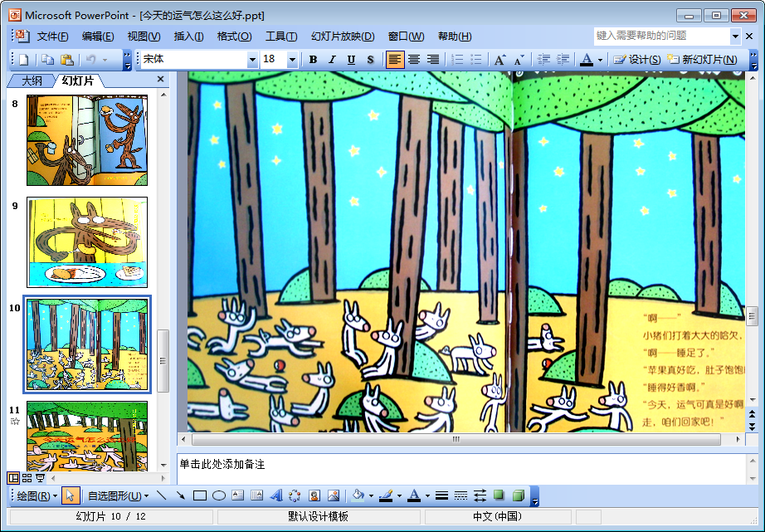Open the 格式(O) menu
Image resolution: width=765 pixels, height=532 pixels.
click(x=234, y=37)
